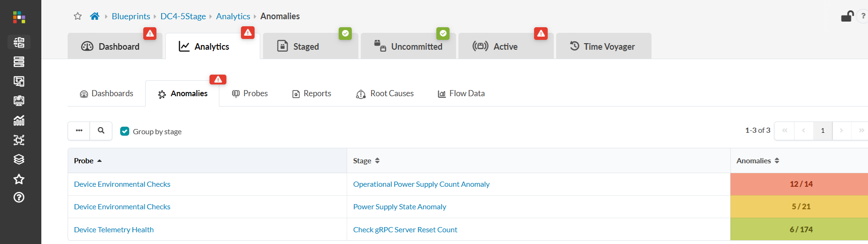Image resolution: width=868 pixels, height=244 pixels.
Task: Click the Apstra logo in the sidebar
Action: [19, 18]
